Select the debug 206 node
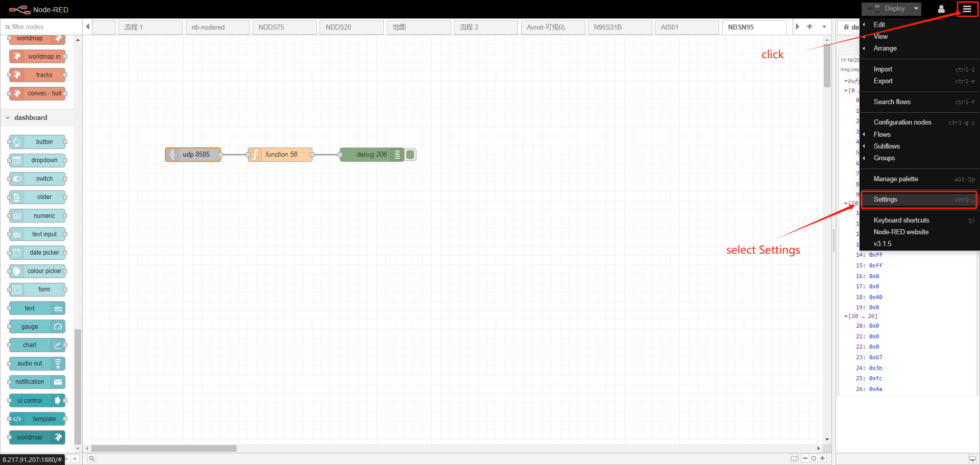 372,155
